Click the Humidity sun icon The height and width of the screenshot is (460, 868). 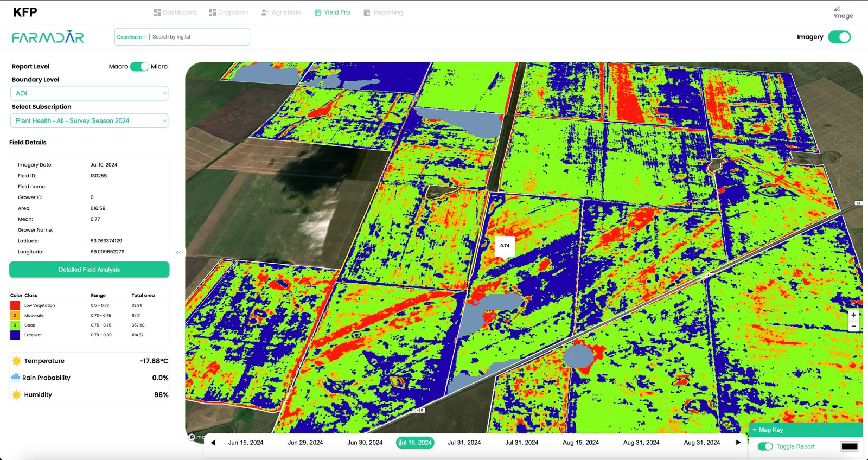(17, 394)
